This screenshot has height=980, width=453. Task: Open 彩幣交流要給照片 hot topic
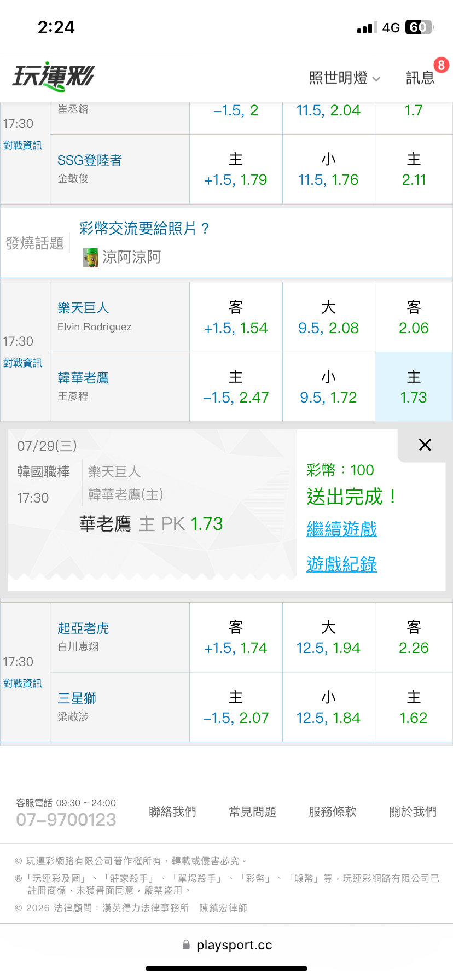click(x=144, y=229)
